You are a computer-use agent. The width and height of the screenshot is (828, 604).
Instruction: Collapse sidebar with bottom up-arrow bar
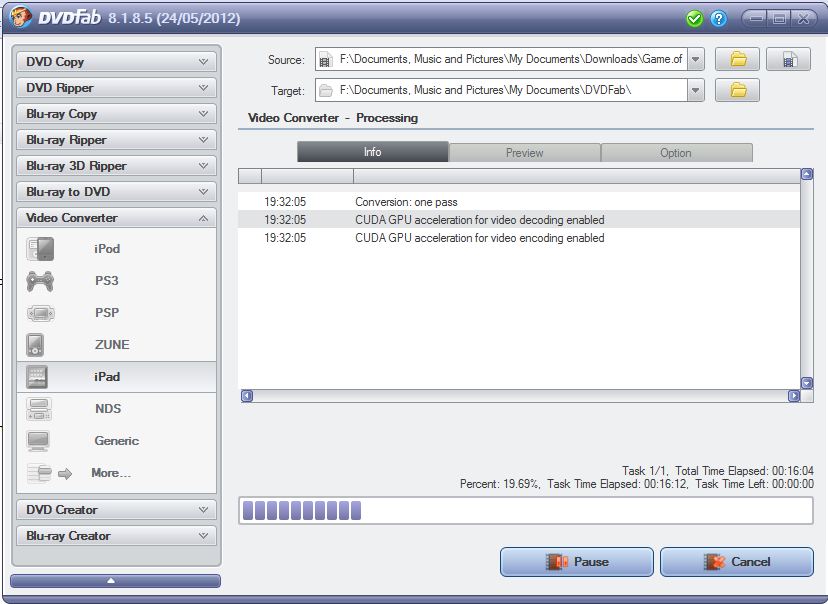[x=115, y=581]
